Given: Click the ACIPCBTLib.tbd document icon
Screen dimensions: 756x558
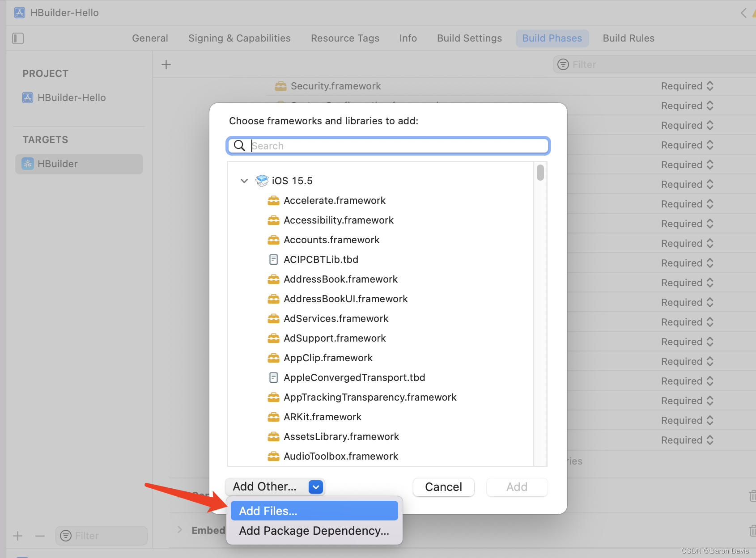Looking at the screenshot, I should point(273,259).
